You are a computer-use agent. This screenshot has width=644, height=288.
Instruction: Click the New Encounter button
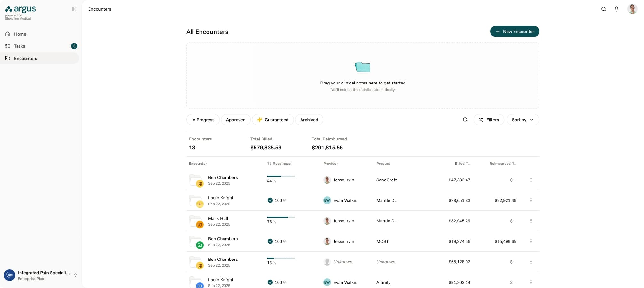point(514,31)
